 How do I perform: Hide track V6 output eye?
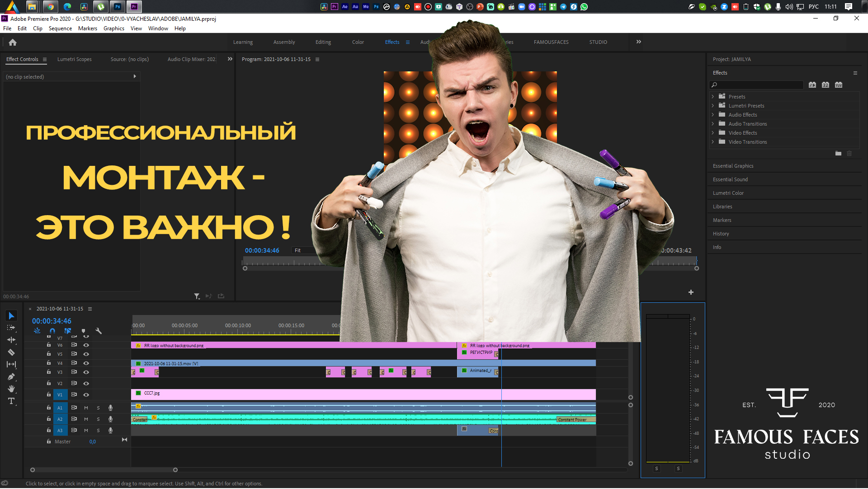pyautogui.click(x=86, y=345)
